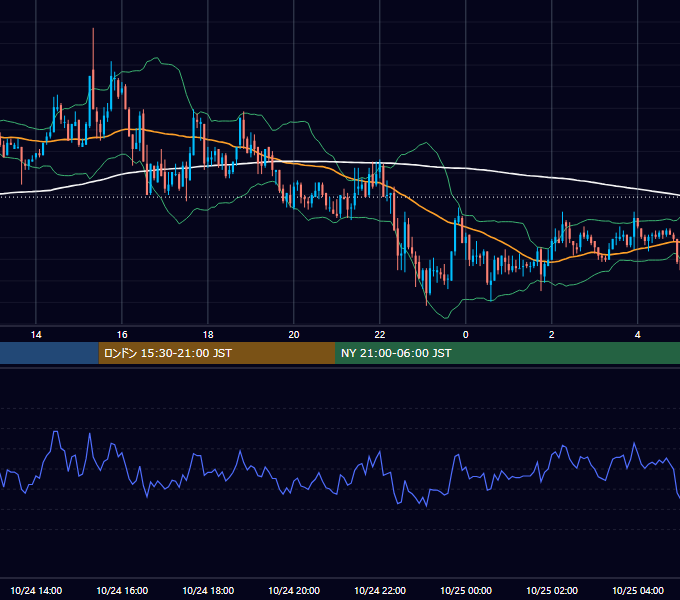
Task: Click the 10/25 02:00 date label
Action: coord(551,590)
